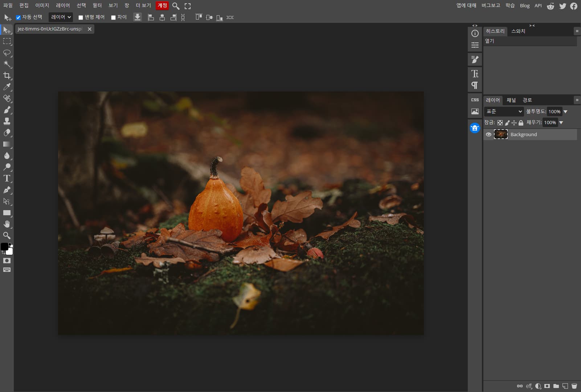Screen dimensions: 581x392
Task: Open the 필터 (Filter) menu
Action: tap(97, 5)
